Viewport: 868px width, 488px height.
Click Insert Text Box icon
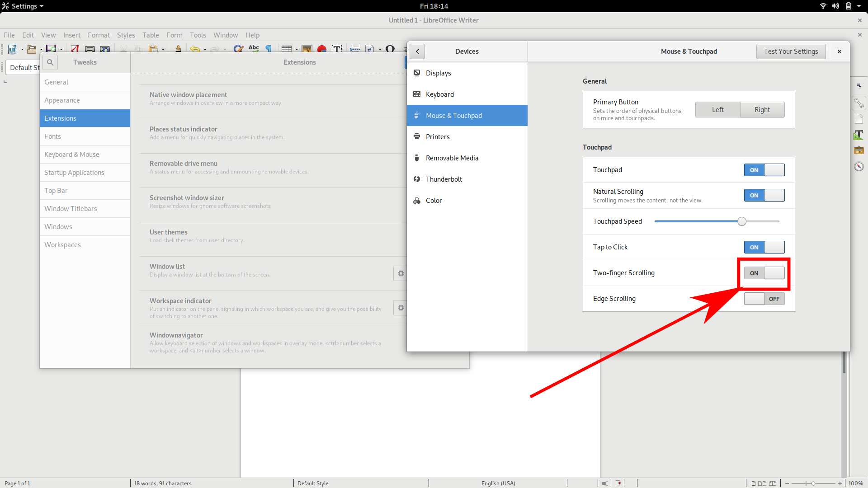click(x=337, y=48)
